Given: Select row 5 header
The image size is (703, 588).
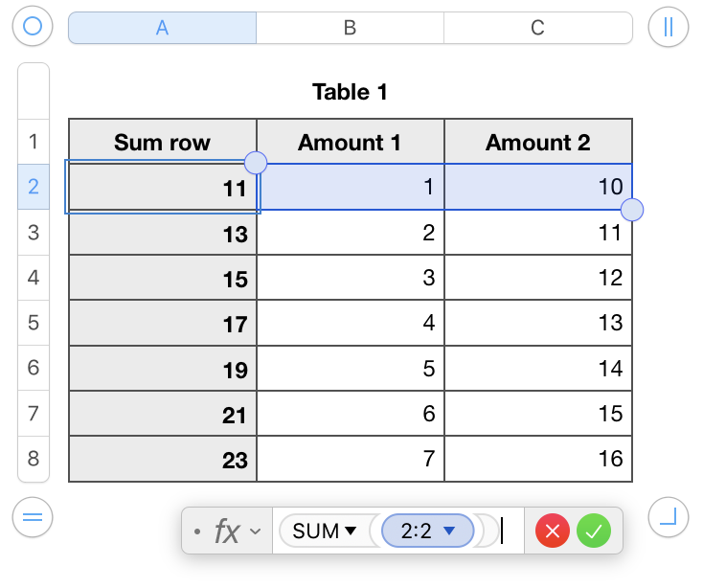Looking at the screenshot, I should (x=34, y=323).
